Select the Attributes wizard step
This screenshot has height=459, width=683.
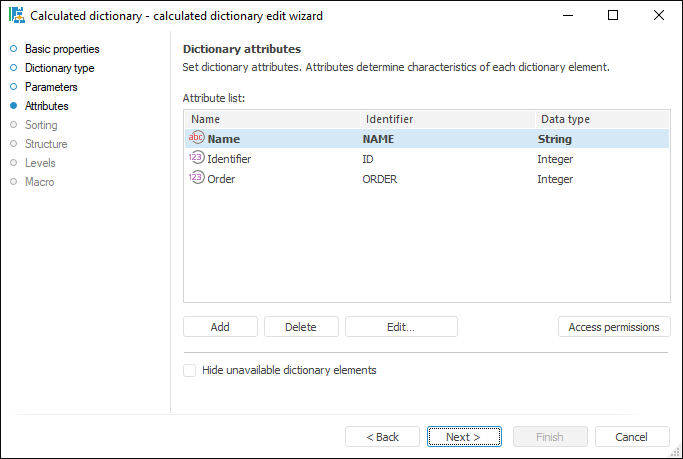[46, 106]
